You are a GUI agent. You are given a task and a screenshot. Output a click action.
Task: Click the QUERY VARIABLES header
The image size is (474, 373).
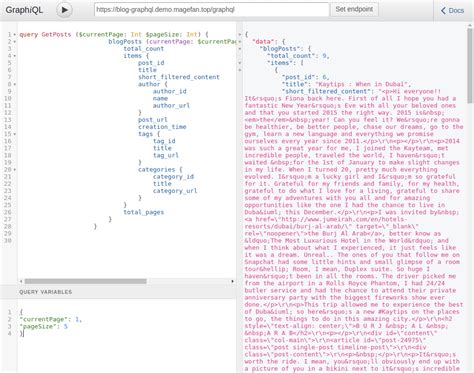[x=45, y=292]
